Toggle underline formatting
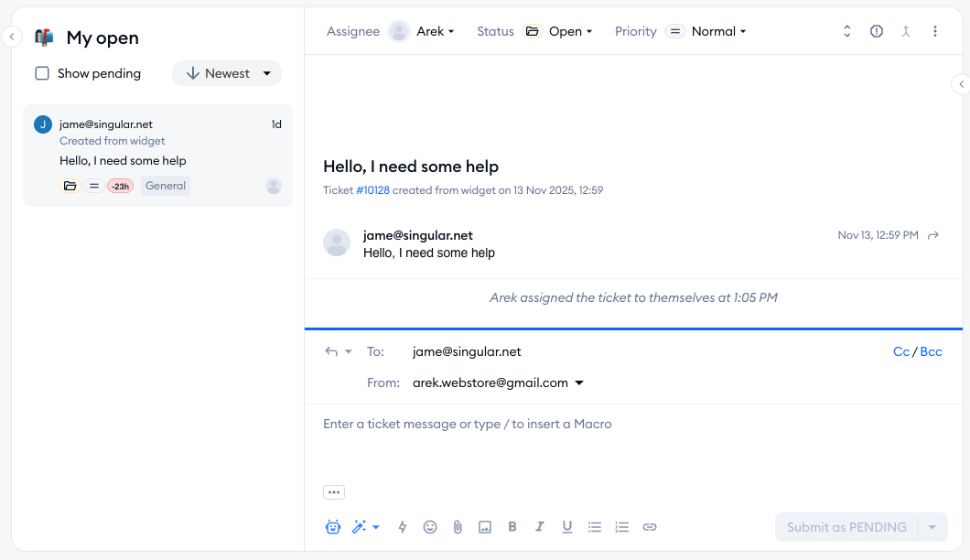The image size is (970, 560). [567, 527]
